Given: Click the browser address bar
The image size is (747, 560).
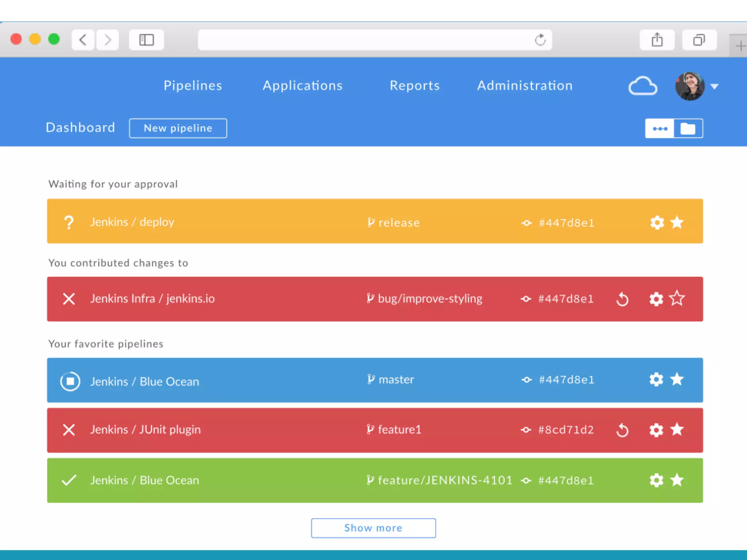Looking at the screenshot, I should [365, 40].
